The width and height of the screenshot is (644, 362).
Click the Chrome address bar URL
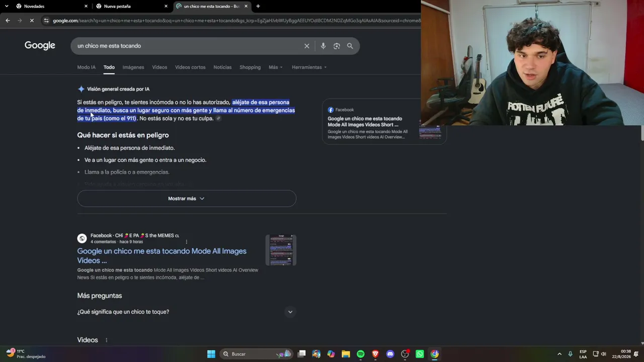point(236,21)
